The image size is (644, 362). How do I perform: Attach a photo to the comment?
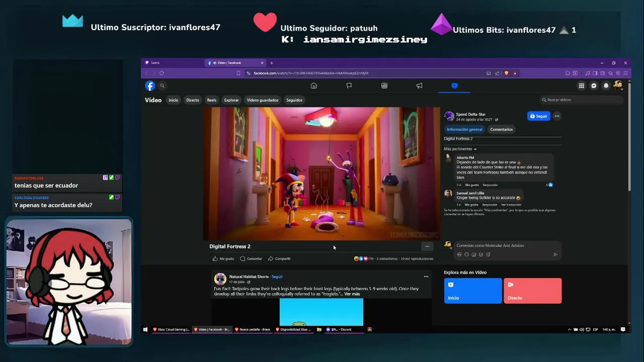pyautogui.click(x=473, y=254)
